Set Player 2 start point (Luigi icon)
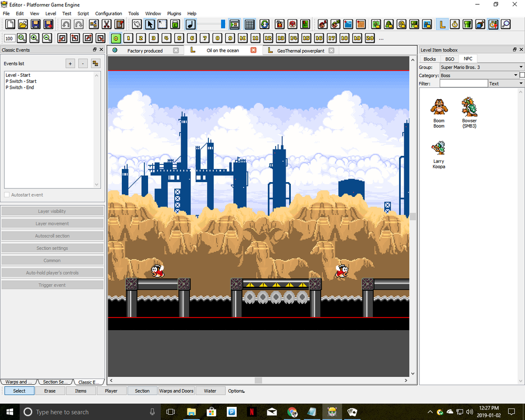The width and height of the screenshot is (525, 420). tap(335, 24)
